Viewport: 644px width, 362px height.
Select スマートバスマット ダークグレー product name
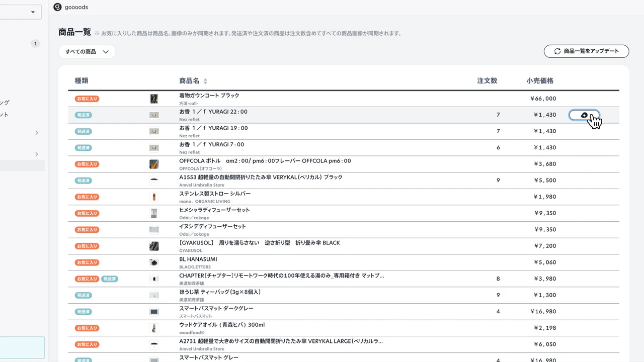click(216, 308)
